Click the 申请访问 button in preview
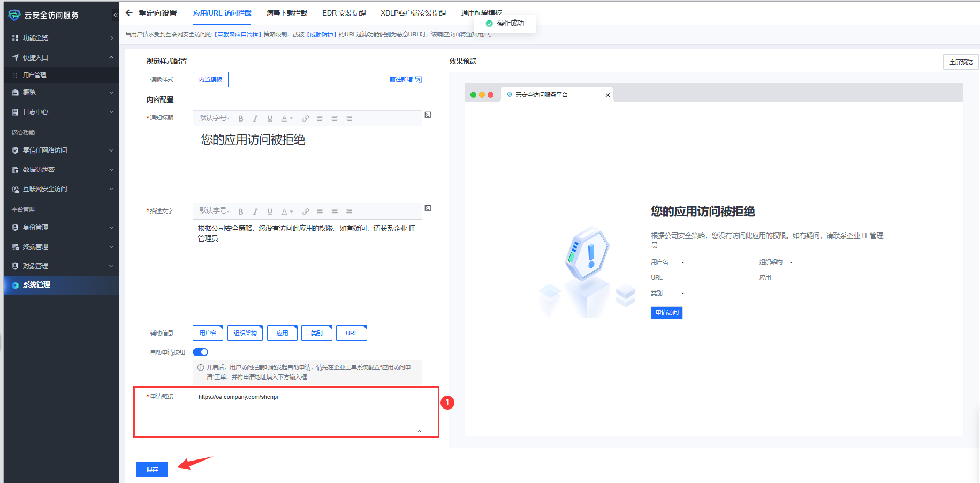Screen dimensions: 980x483 tap(667, 313)
